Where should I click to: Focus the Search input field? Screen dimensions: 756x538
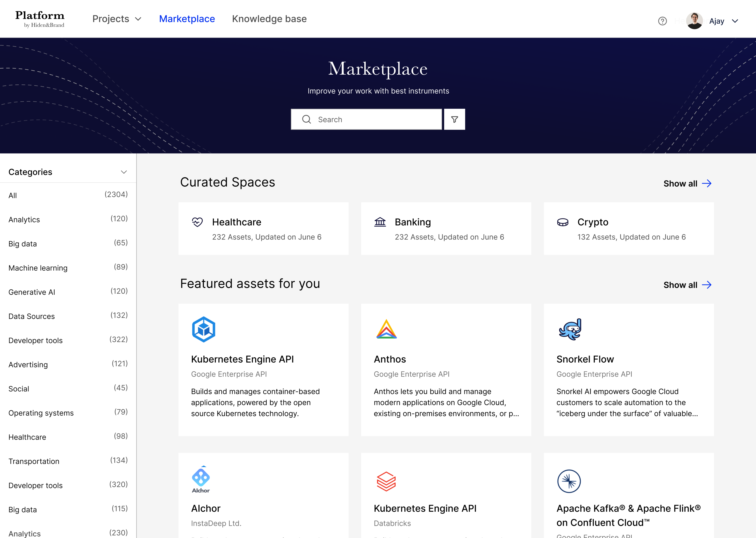point(366,119)
